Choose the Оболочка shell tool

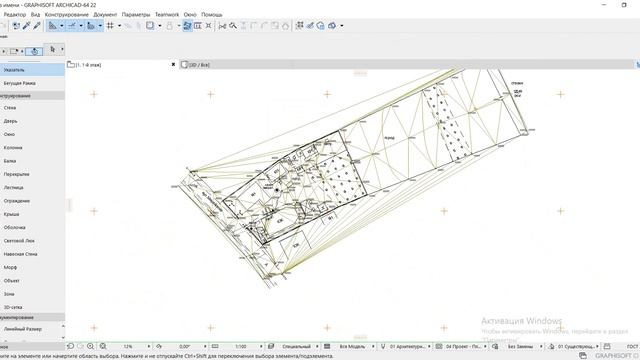tap(32, 227)
